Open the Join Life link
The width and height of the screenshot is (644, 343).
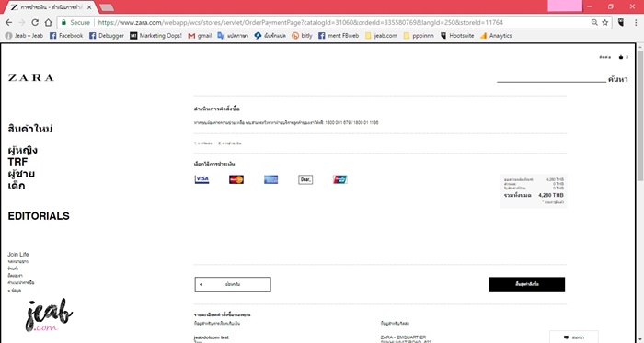tap(18, 255)
